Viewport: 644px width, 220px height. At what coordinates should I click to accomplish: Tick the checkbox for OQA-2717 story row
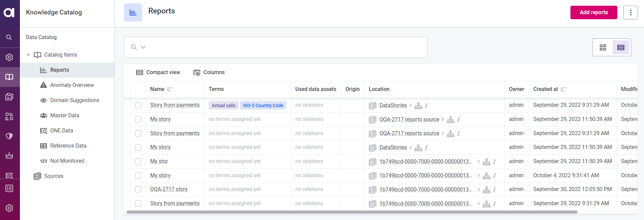point(138,189)
